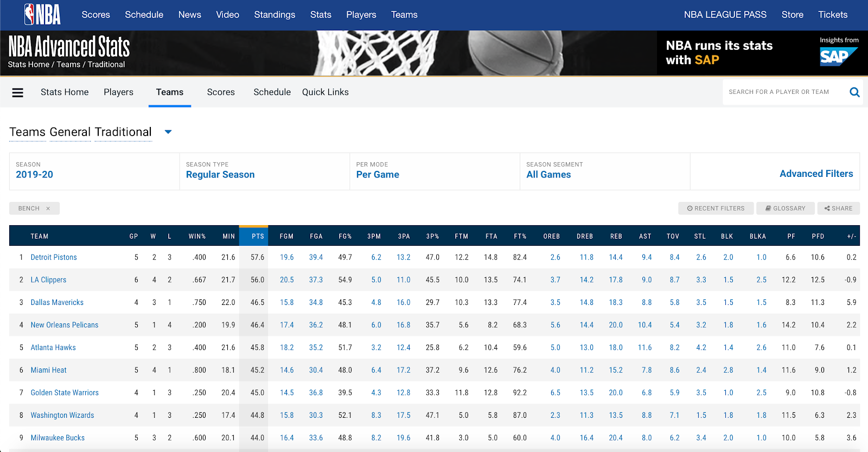Open NBA LEAGUE PASS link
Screen dimensions: 868x452
point(725,15)
